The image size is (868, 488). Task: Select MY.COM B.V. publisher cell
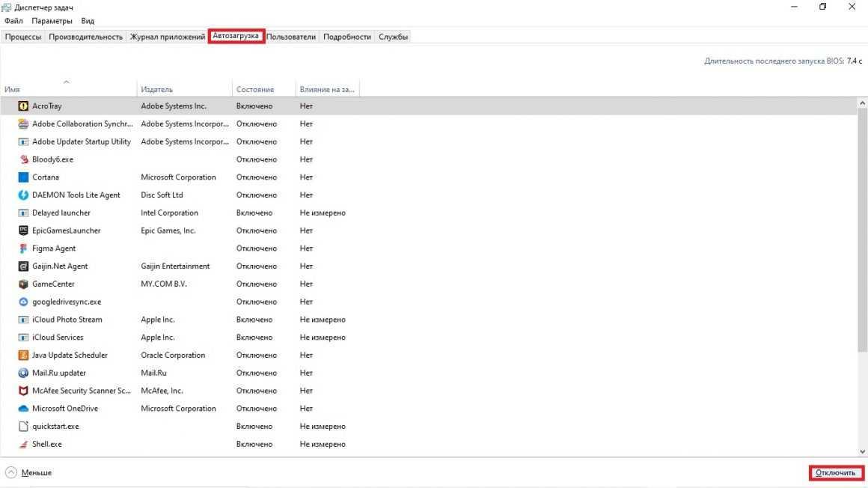tap(164, 284)
